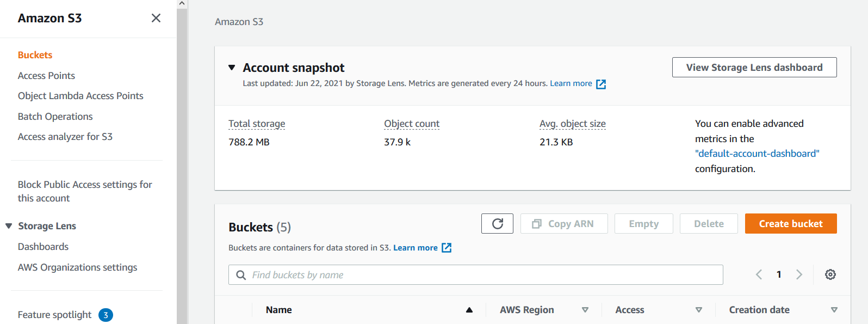Viewport: 868px width, 324px height.
Task: Click the Amazon S3 sidebar title
Action: pos(49,18)
